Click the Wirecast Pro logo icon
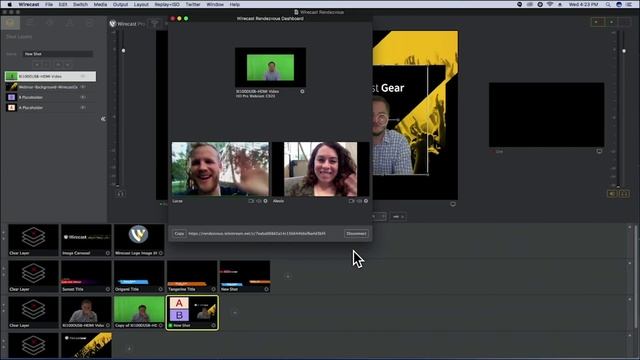 tap(113, 24)
